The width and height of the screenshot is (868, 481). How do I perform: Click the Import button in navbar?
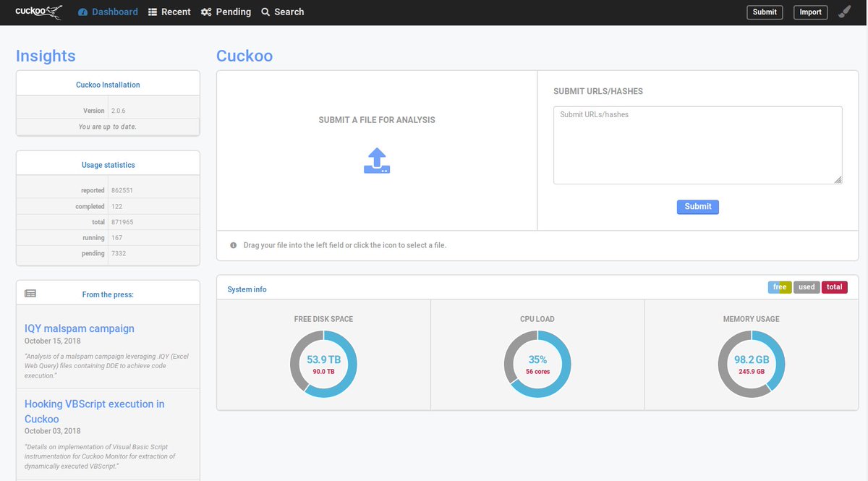(x=810, y=12)
